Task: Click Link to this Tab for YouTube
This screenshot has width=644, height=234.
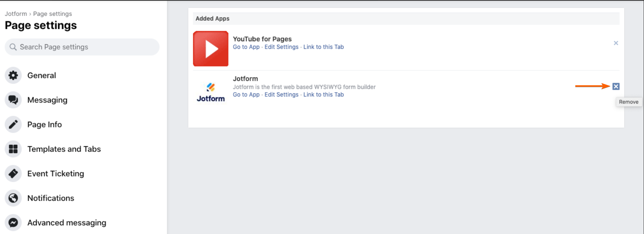Action: click(x=324, y=47)
